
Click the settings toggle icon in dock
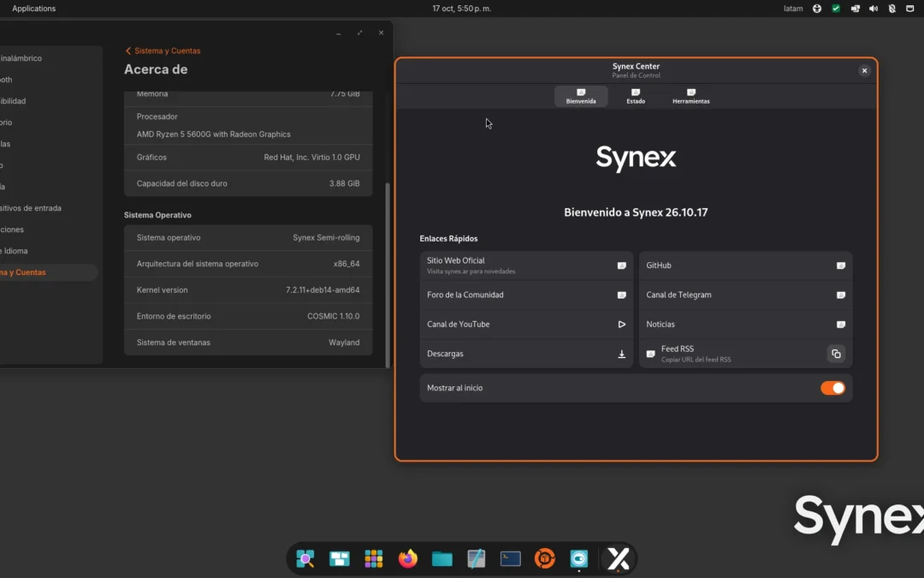pyautogui.click(x=578, y=558)
